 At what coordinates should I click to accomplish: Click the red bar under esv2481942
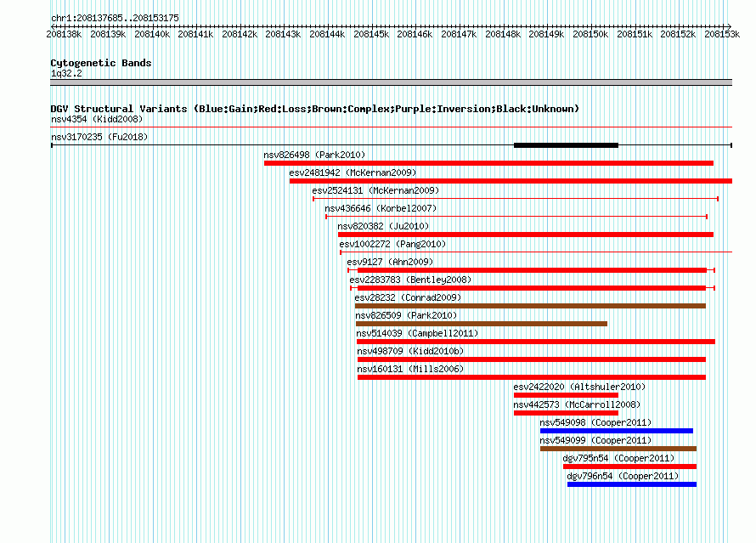pyautogui.click(x=511, y=181)
